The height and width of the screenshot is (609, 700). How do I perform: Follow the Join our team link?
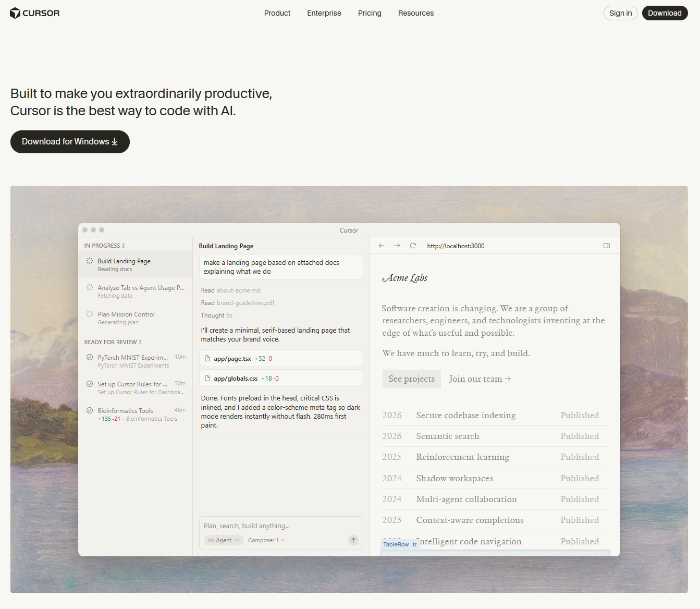(x=479, y=379)
